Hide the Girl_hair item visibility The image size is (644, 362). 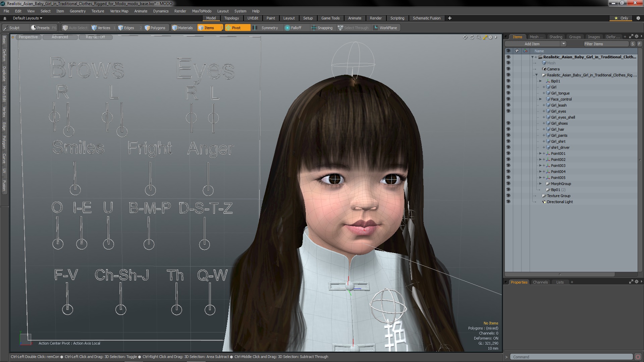tap(508, 129)
